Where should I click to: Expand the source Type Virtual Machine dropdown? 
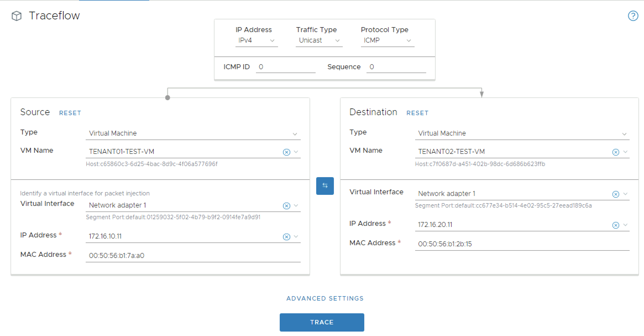193,133
